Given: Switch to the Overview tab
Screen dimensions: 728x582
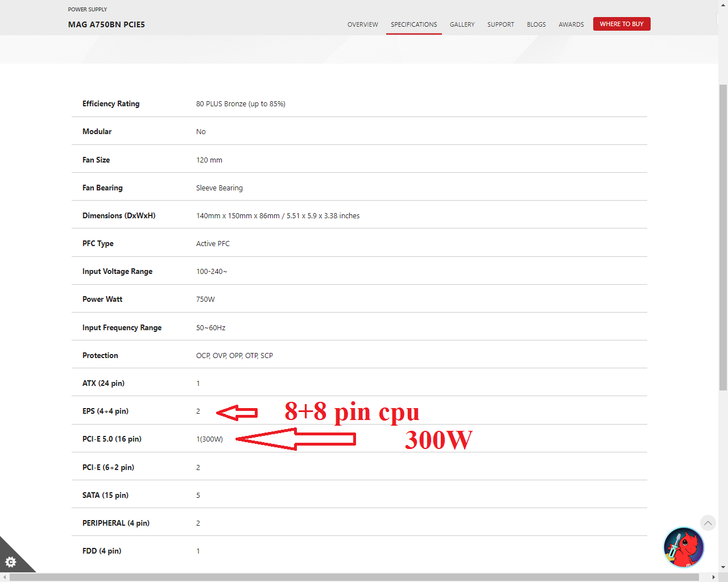Looking at the screenshot, I should (x=362, y=24).
